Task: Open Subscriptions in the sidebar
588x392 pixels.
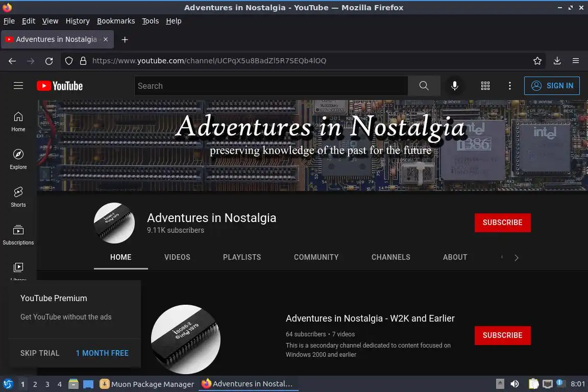Action: point(18,235)
